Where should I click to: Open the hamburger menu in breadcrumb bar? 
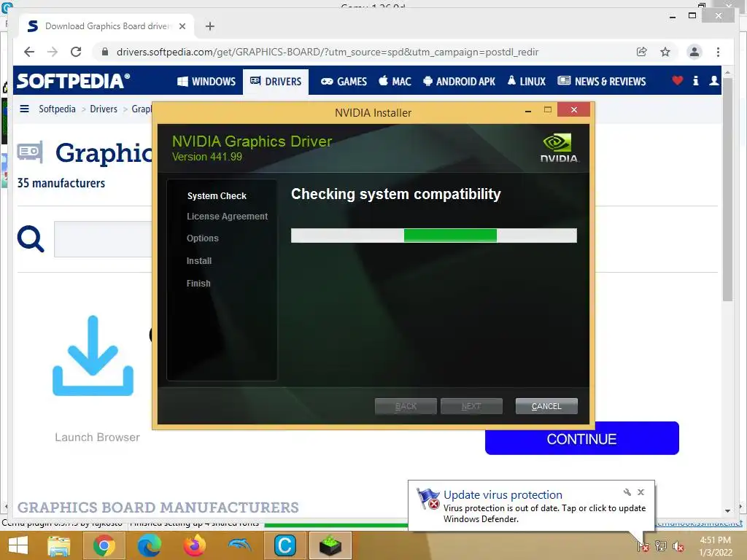pyautogui.click(x=24, y=109)
